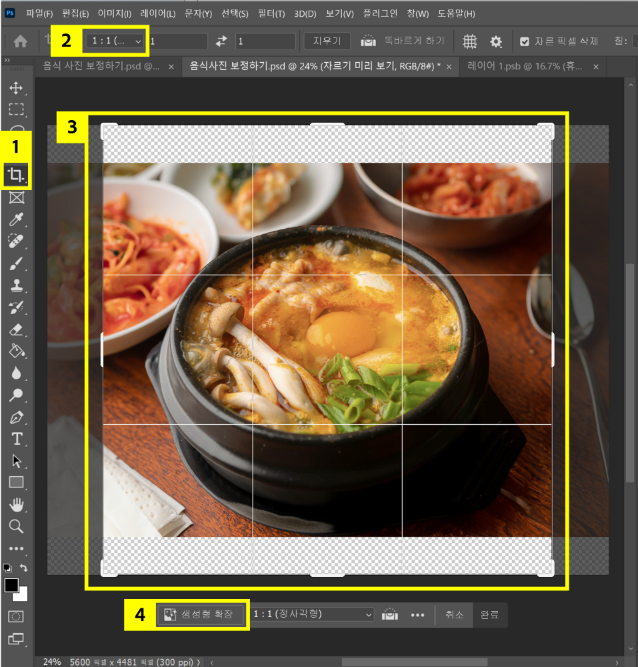Open the 문자(Y) menu
Screen dimensions: 638x667
[x=198, y=14]
